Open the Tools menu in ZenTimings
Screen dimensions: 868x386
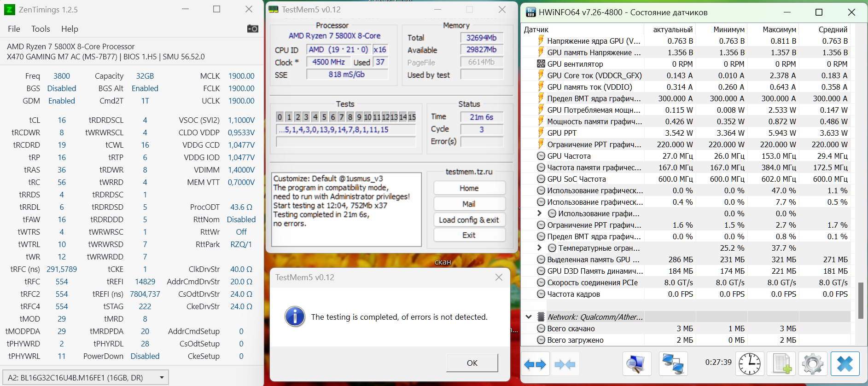41,29
